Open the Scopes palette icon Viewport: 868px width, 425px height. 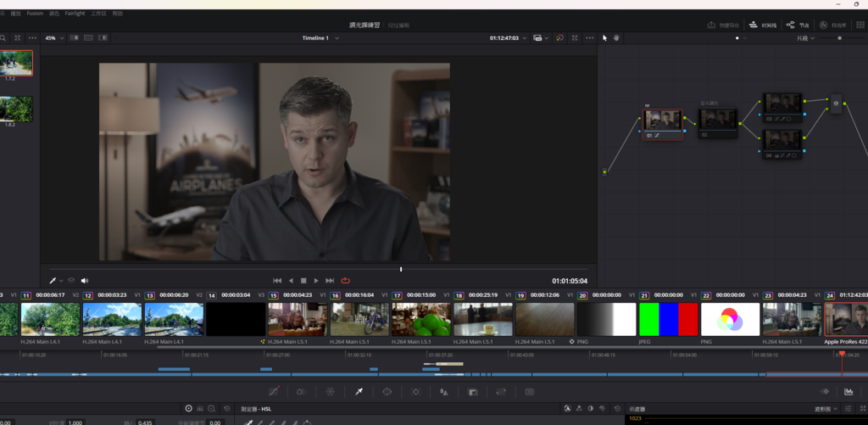click(849, 392)
